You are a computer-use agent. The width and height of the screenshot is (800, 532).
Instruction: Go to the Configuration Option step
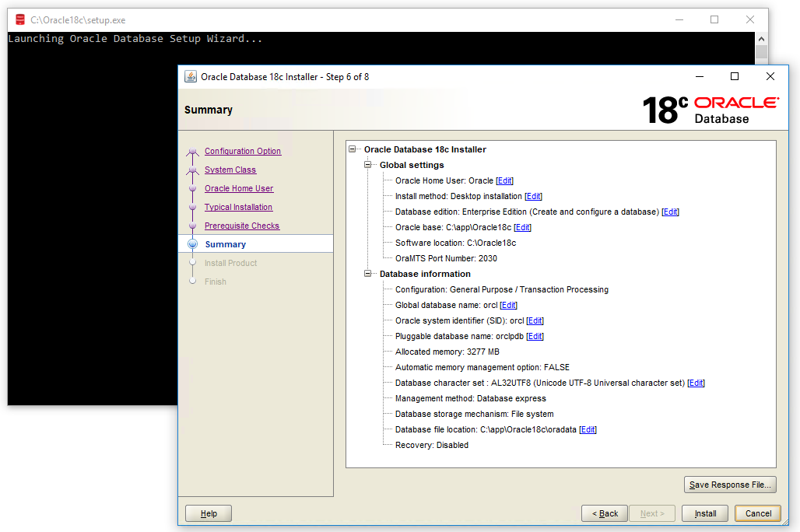tap(243, 151)
